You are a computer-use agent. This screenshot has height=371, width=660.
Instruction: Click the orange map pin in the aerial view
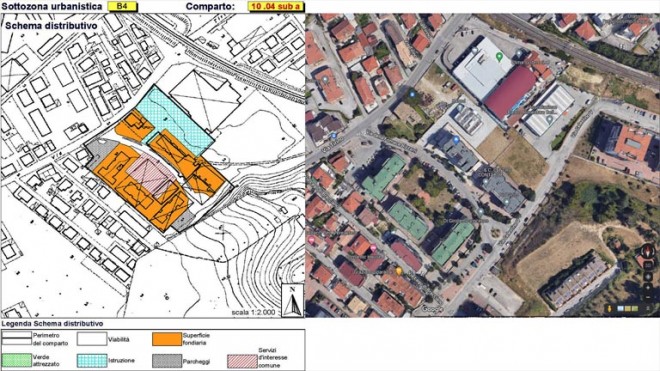pos(398,271)
